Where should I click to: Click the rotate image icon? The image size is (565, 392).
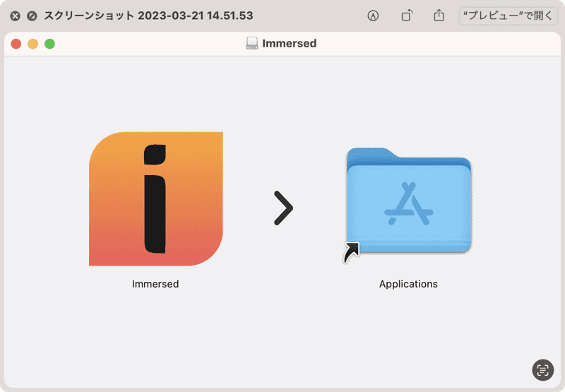click(407, 16)
